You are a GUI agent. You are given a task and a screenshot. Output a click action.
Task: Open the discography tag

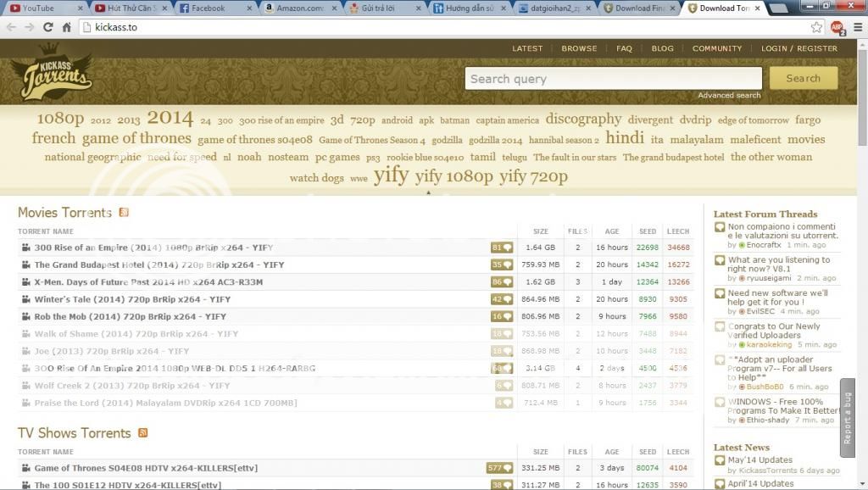(583, 119)
